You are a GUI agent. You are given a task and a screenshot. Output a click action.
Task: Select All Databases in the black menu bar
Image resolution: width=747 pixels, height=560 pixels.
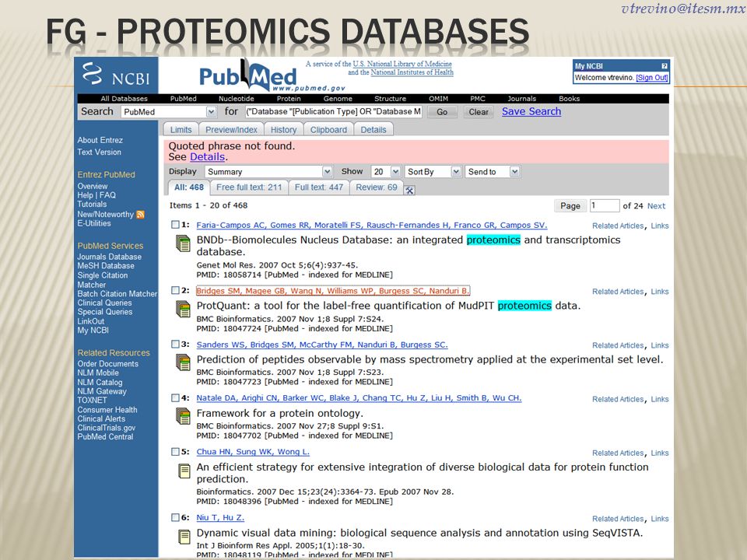[124, 99]
